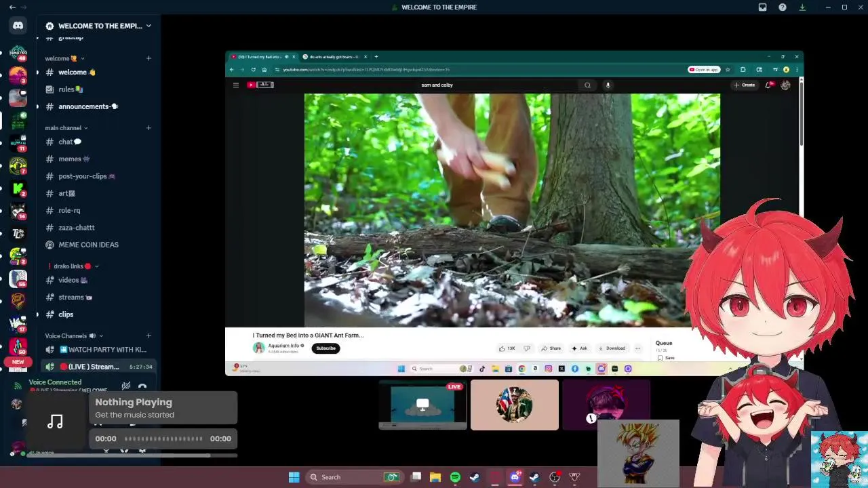Screen dimensions: 868x488
Task: Open YouTube notifications bell in the stream
Action: click(x=768, y=85)
